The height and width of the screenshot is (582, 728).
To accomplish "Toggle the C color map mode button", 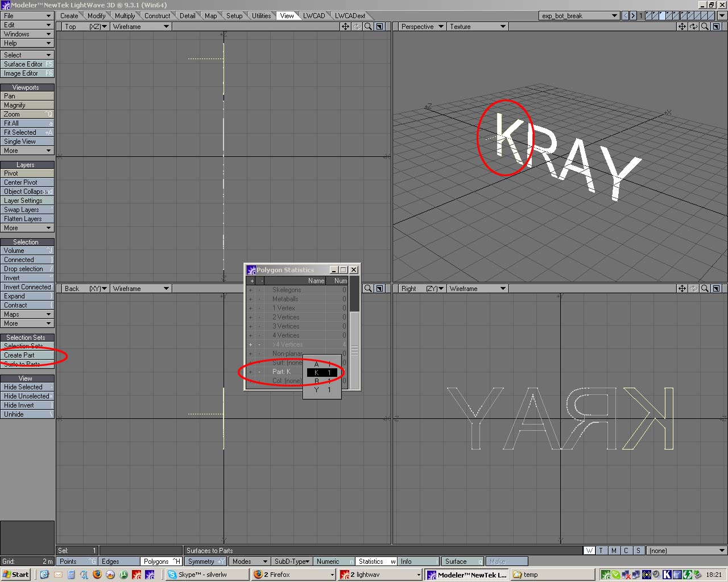I will point(626,551).
